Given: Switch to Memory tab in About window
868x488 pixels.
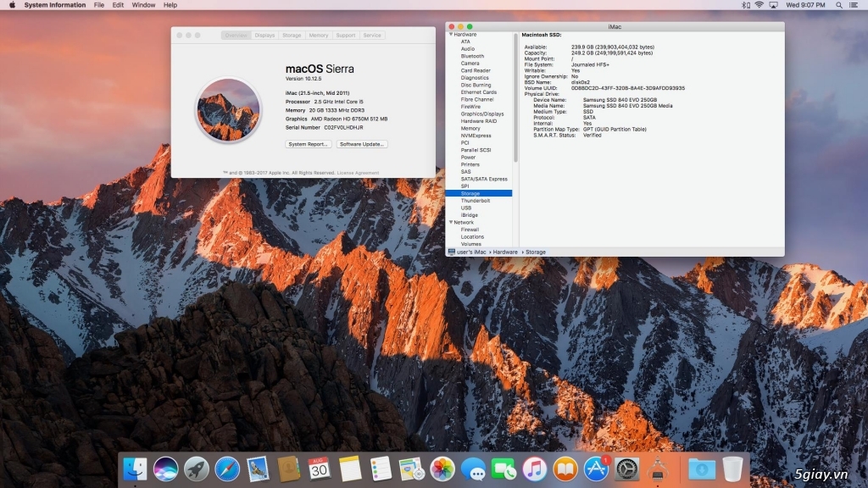Looking at the screenshot, I should tap(319, 35).
